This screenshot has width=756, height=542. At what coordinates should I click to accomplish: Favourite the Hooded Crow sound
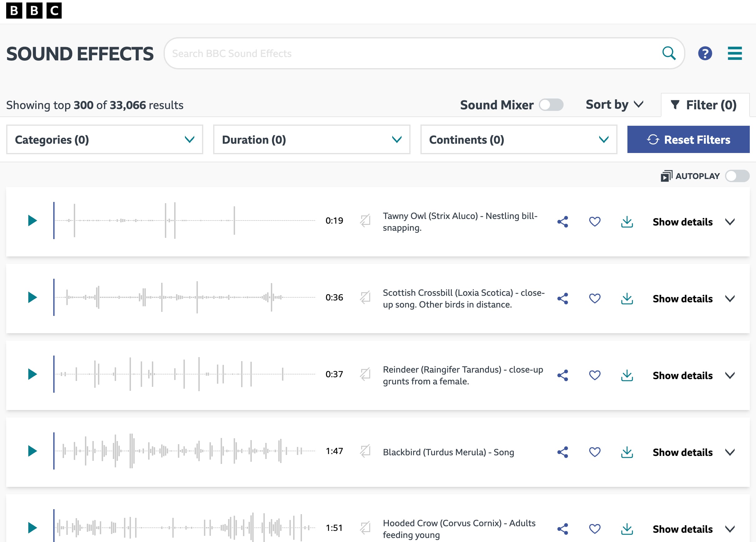click(x=595, y=529)
